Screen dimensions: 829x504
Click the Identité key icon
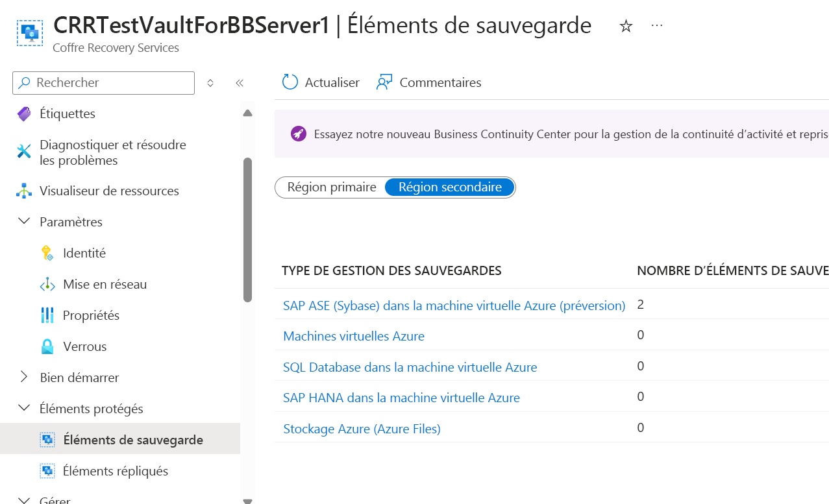pyautogui.click(x=47, y=253)
